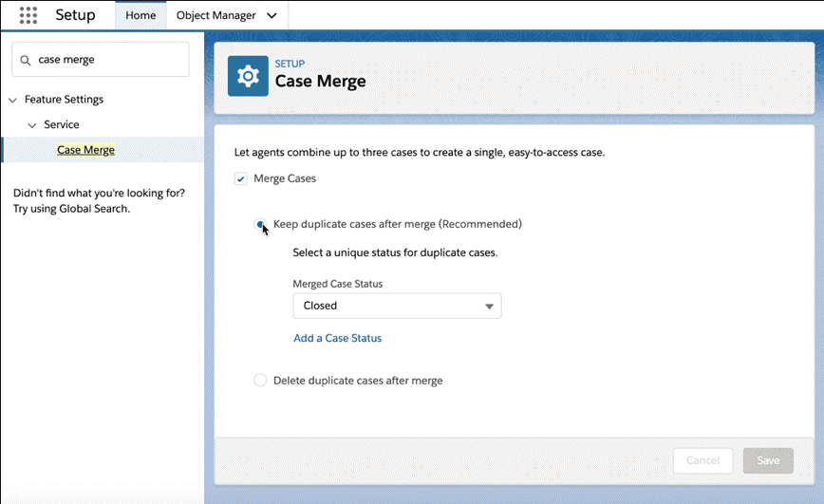Click the Case Merge page heading
Viewport: 824px width, 504px height.
point(320,82)
